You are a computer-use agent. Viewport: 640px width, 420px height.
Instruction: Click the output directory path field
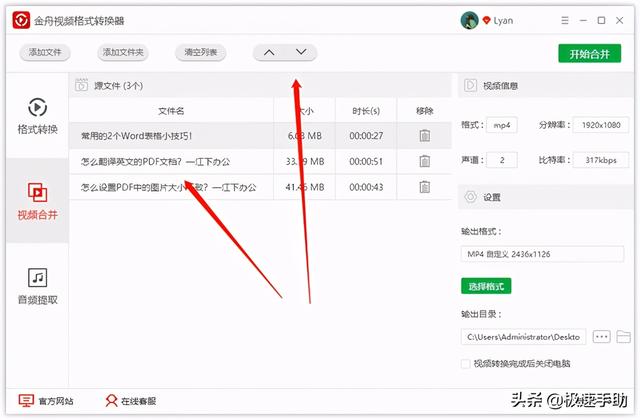pyautogui.click(x=523, y=337)
